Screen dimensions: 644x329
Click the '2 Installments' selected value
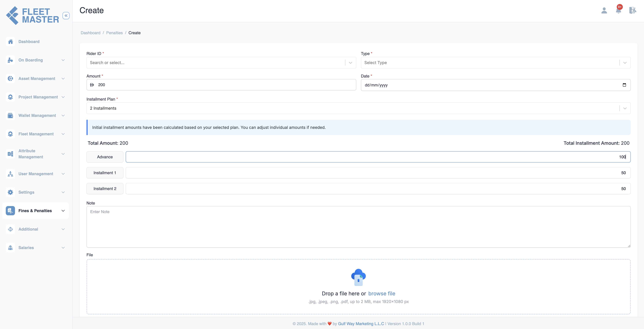click(x=103, y=108)
